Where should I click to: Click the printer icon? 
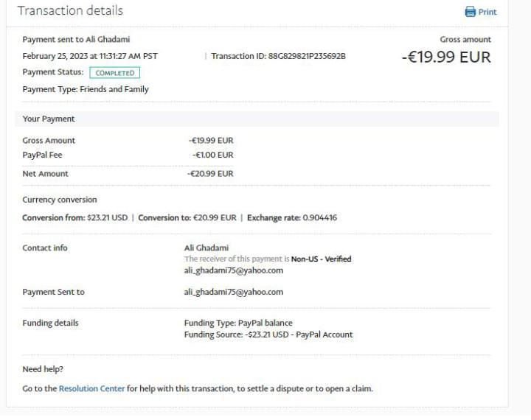471,12
